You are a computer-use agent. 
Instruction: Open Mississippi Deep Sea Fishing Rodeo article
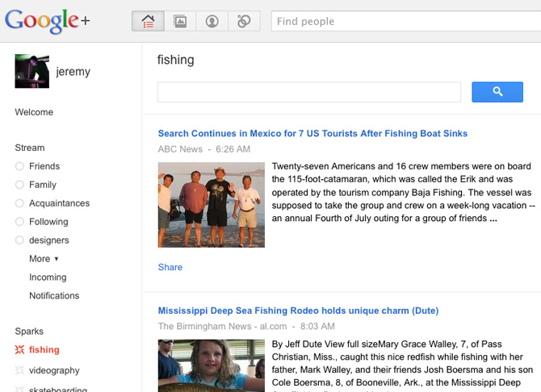click(x=298, y=311)
